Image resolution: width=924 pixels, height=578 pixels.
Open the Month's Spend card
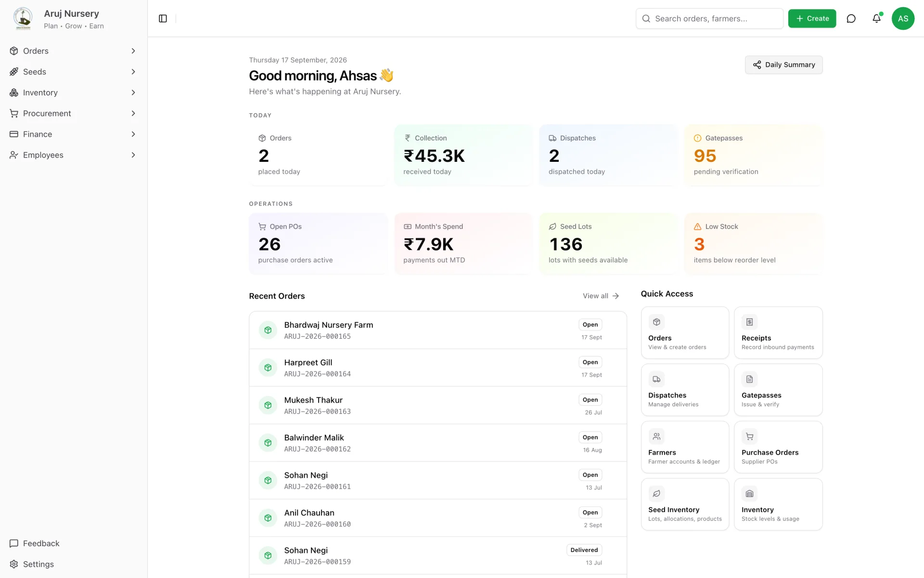[x=463, y=244]
